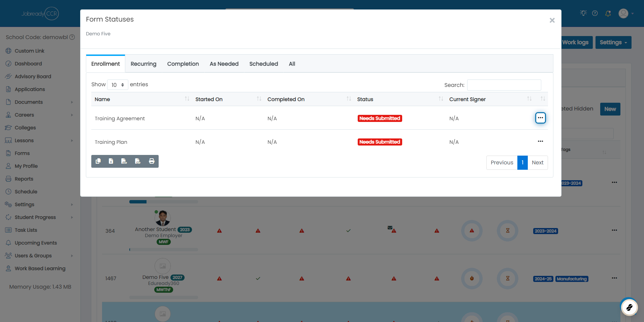Select the Scheduled tab

click(x=264, y=64)
